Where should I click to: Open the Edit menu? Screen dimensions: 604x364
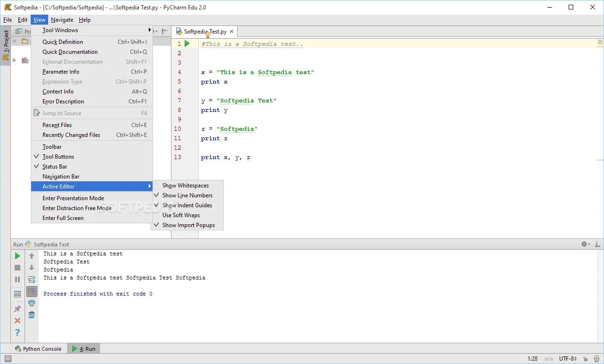(23, 20)
